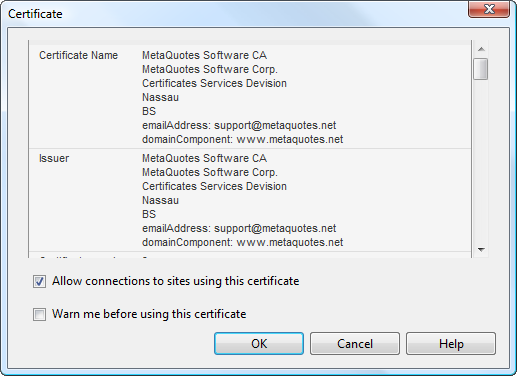Click the certificate list scrollbar thumb
517x376 pixels.
[481, 69]
